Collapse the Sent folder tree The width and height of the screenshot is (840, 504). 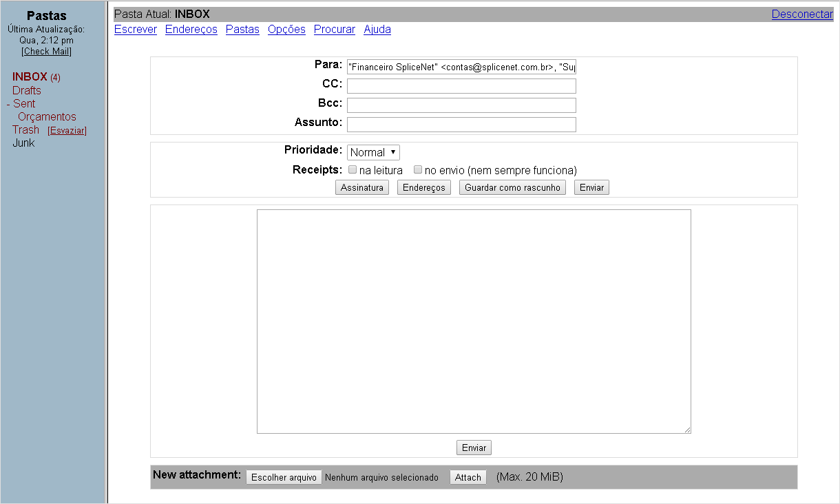[8, 104]
